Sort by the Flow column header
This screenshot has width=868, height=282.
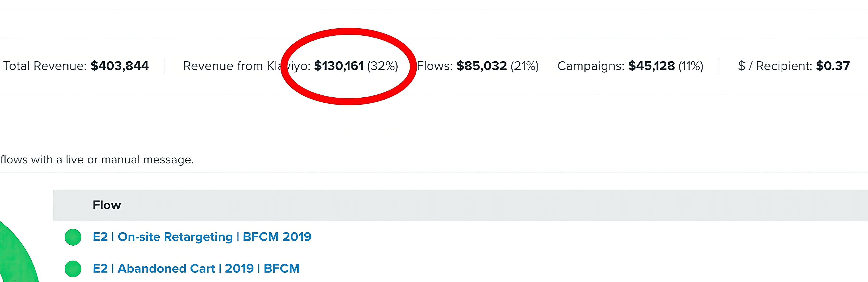coord(106,205)
